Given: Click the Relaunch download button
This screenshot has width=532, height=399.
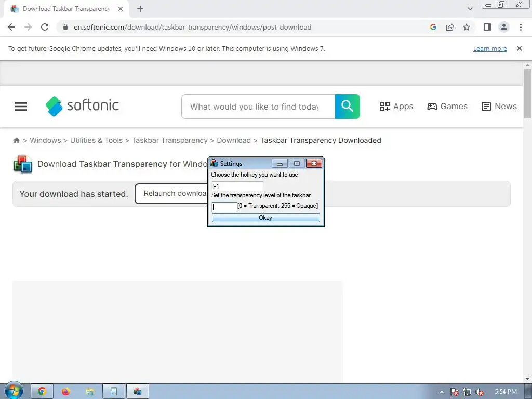Looking at the screenshot, I should [x=171, y=194].
